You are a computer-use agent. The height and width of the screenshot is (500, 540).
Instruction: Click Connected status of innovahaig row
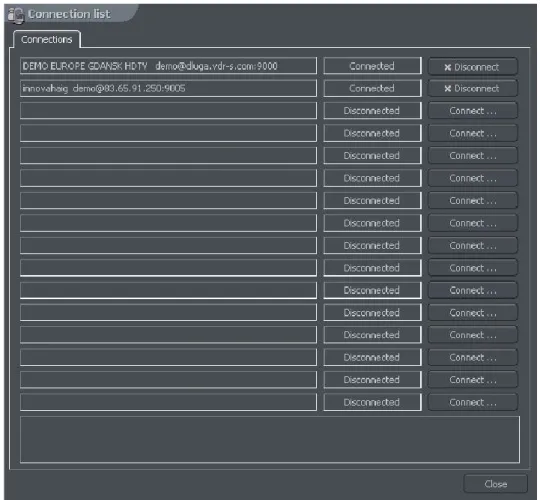tap(372, 88)
